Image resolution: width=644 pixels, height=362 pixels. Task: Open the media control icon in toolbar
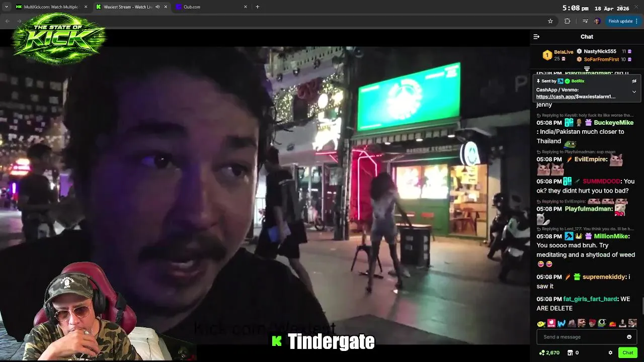pos(585,21)
